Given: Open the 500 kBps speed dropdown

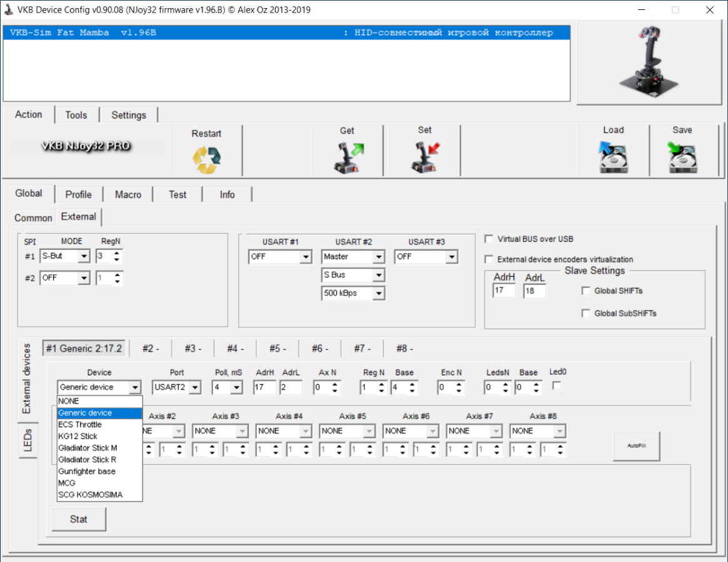Looking at the screenshot, I should pyautogui.click(x=379, y=293).
